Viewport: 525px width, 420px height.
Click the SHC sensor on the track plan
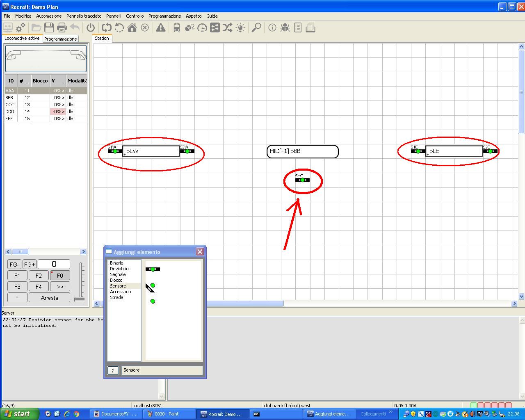point(302,180)
